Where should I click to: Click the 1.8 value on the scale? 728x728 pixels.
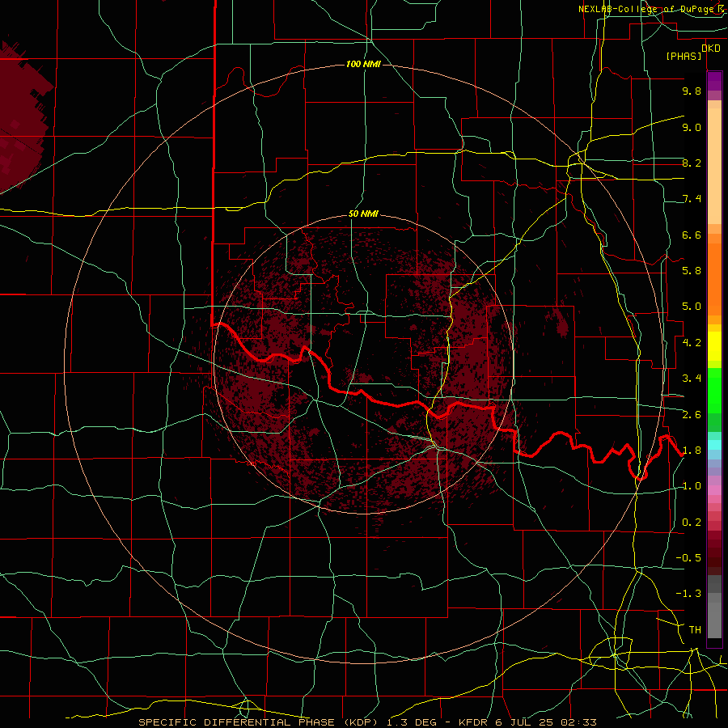pyautogui.click(x=692, y=451)
